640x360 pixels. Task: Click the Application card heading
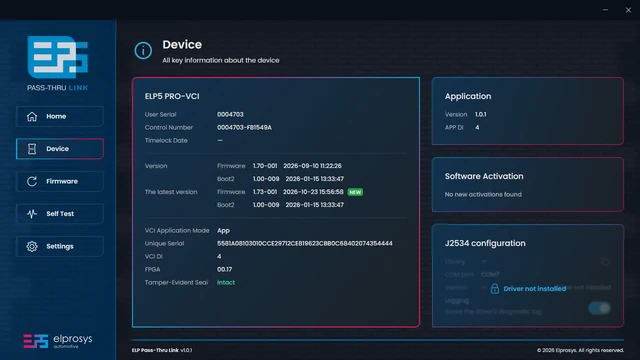[x=468, y=96]
